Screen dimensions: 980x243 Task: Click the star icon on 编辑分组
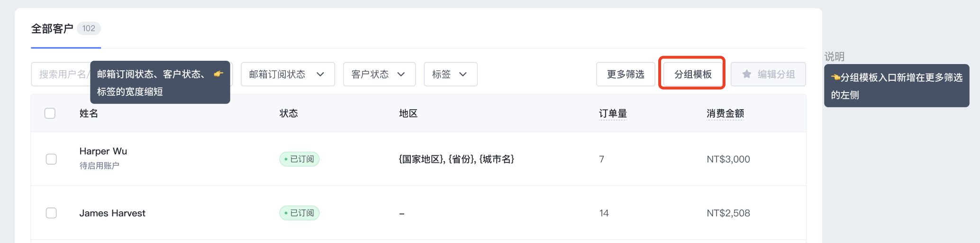[747, 74]
